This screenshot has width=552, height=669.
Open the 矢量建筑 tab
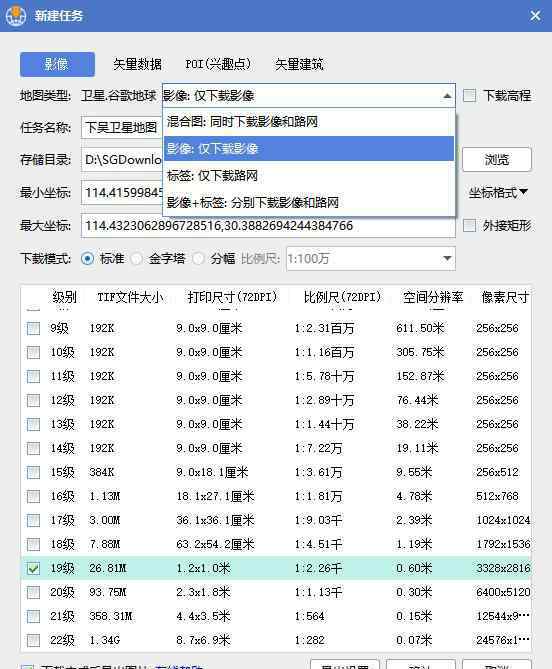pyautogui.click(x=299, y=64)
